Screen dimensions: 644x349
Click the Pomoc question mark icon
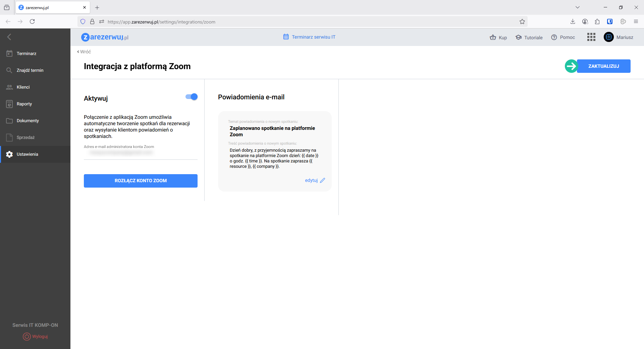tap(554, 37)
